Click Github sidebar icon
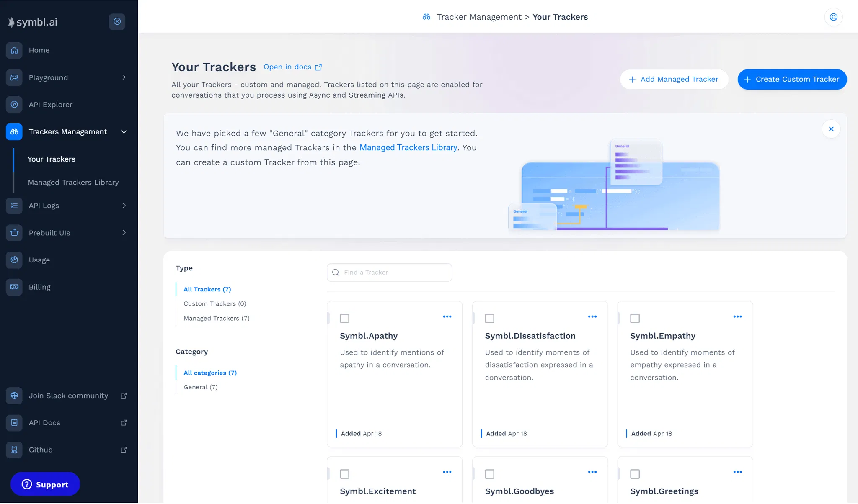Image resolution: width=858 pixels, height=504 pixels. [14, 450]
